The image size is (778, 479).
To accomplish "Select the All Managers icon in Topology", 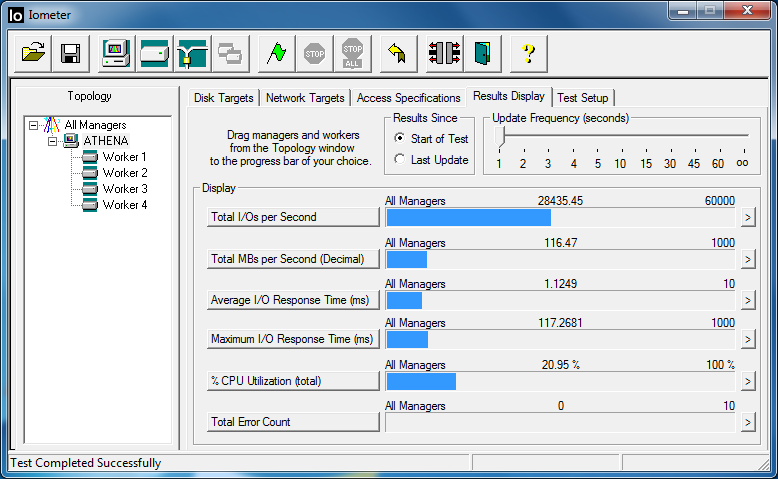I will pyautogui.click(x=51, y=125).
